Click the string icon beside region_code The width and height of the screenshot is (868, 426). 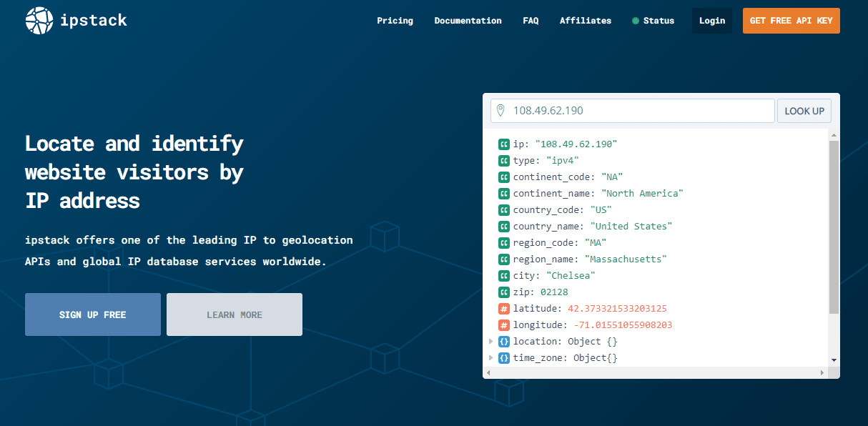pos(504,243)
